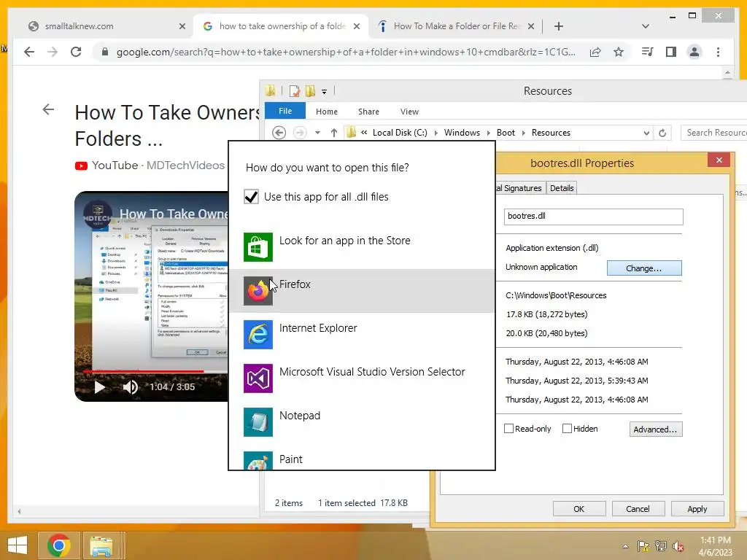Toggle Use this app for all .dll files
This screenshot has width=747, height=560.
(x=251, y=197)
